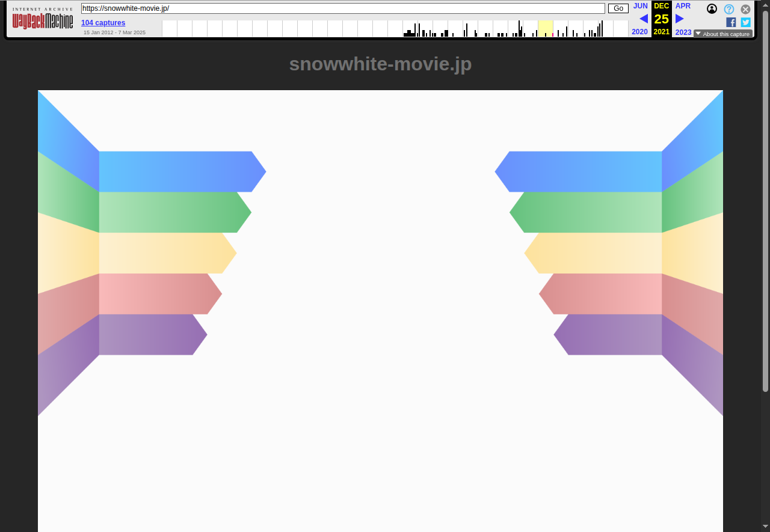Go to previous capture with left arrow
This screenshot has width=770, height=532.
click(x=643, y=19)
